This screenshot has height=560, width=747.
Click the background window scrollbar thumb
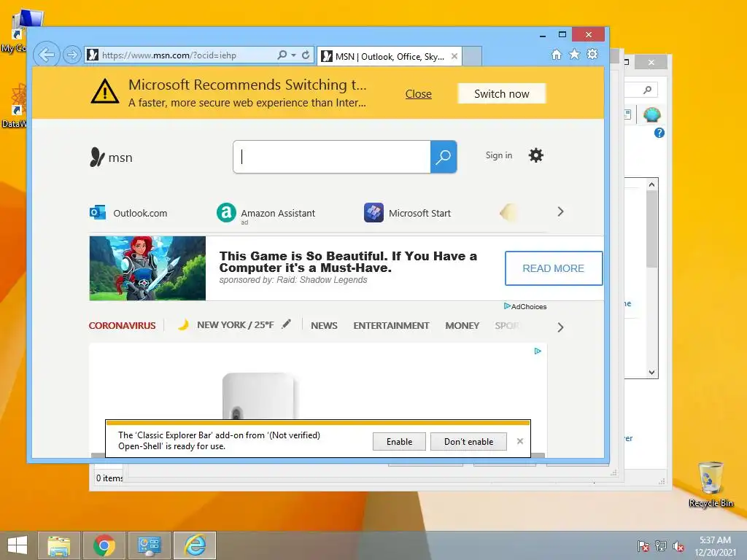click(x=651, y=228)
